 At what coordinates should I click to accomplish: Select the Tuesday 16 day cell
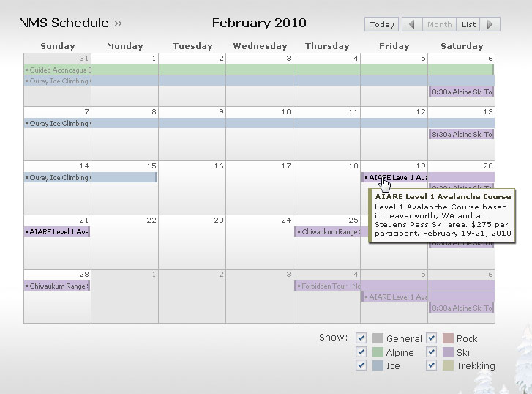[x=192, y=190]
